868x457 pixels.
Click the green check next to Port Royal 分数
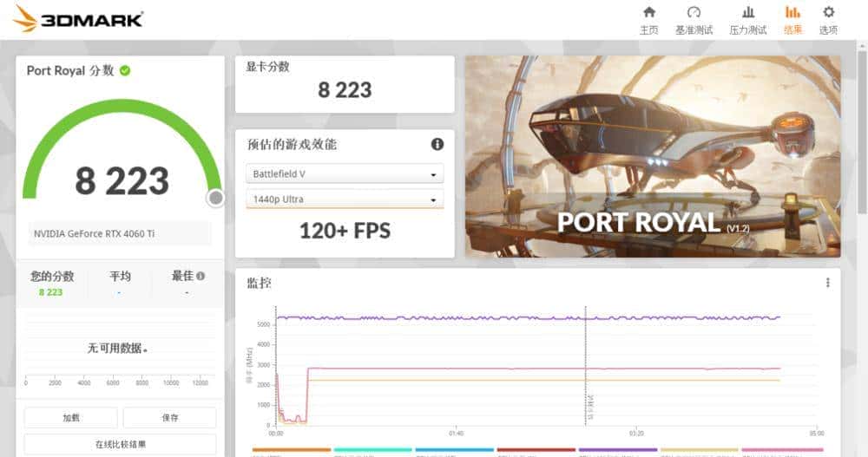point(125,71)
